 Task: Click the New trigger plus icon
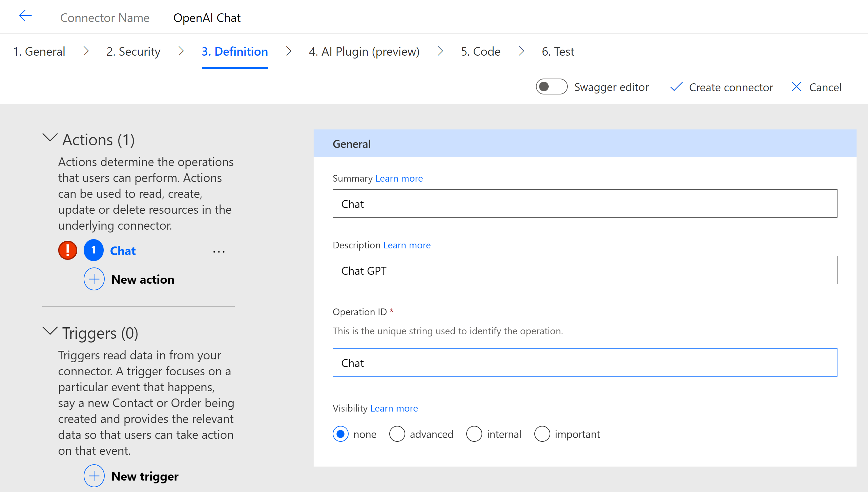(94, 476)
